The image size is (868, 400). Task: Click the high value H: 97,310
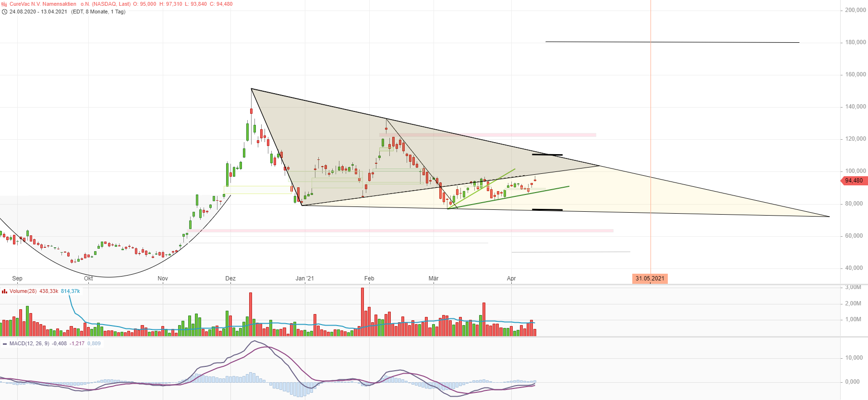pyautogui.click(x=171, y=4)
